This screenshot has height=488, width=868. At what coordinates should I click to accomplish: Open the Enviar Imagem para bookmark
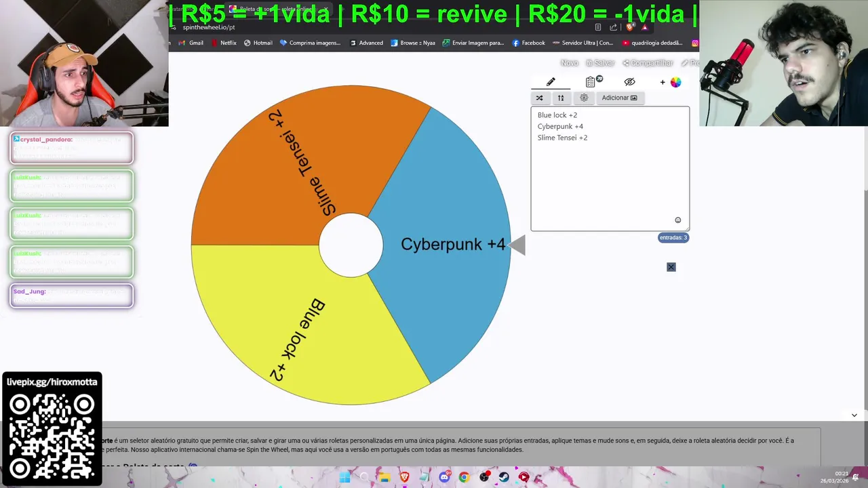tap(473, 43)
